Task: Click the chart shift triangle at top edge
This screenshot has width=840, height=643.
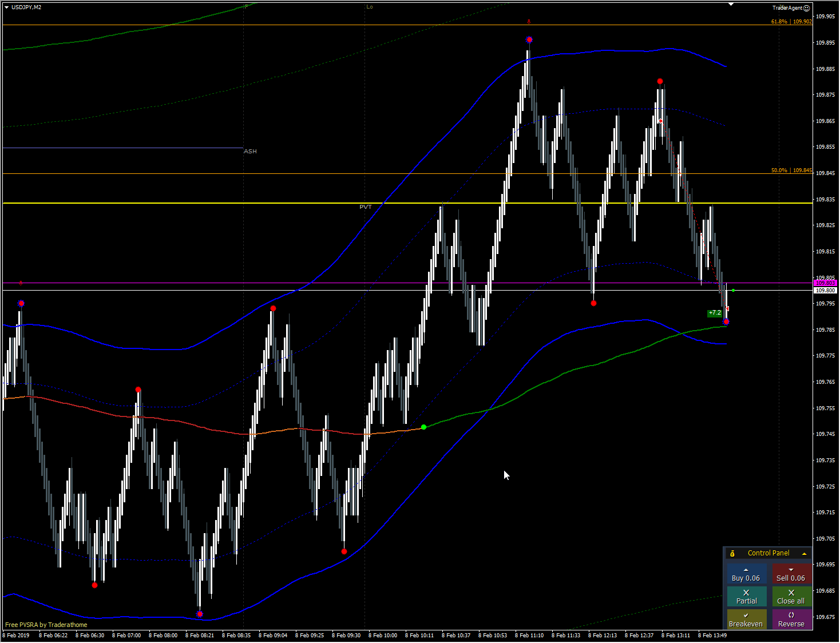Action: pyautogui.click(x=731, y=4)
